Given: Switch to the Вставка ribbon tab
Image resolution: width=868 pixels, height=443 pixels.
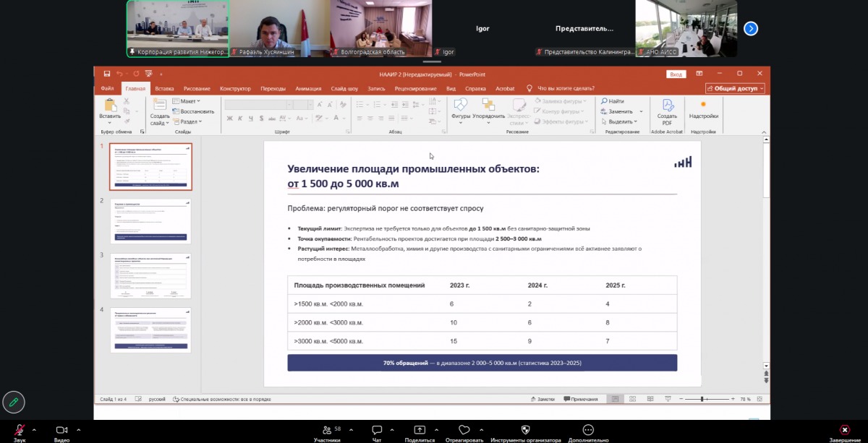Looking at the screenshot, I should point(164,88).
